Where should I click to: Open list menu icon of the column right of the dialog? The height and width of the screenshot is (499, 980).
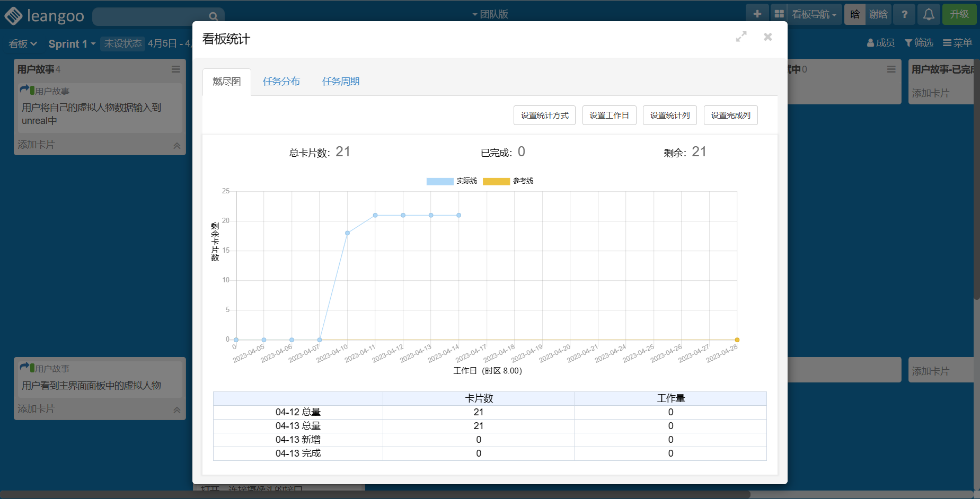(891, 69)
